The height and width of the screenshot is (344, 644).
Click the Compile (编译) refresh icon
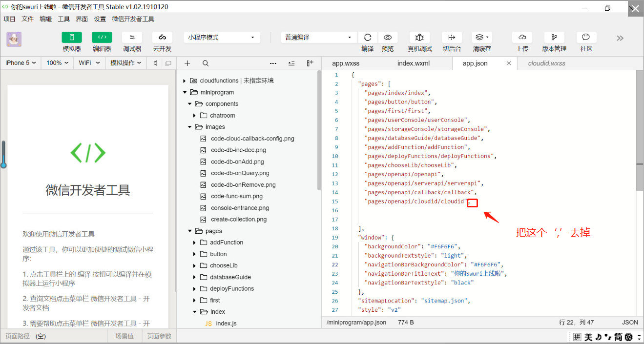tap(368, 38)
